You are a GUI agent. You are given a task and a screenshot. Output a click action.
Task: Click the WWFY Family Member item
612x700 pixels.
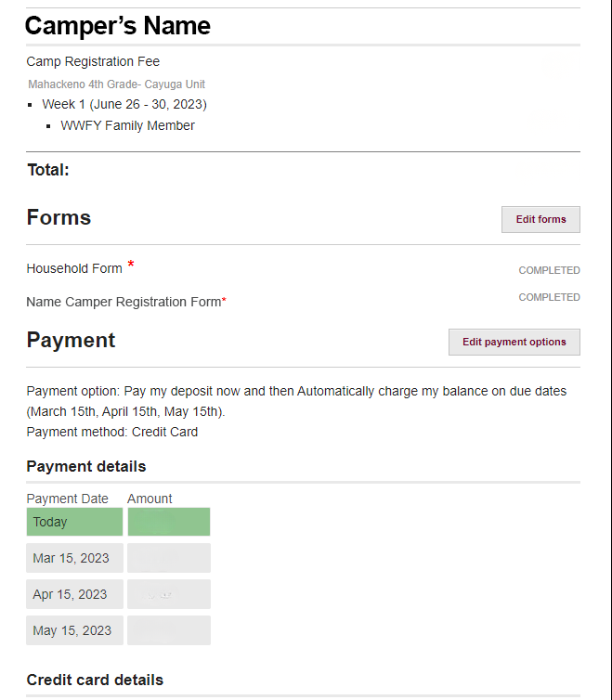tap(128, 125)
